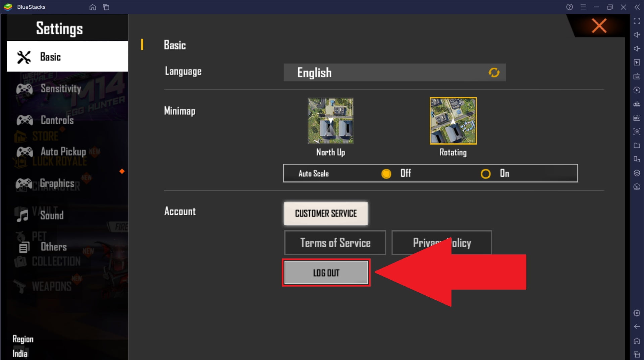Switch to the Sensitivity settings tab

tap(61, 89)
